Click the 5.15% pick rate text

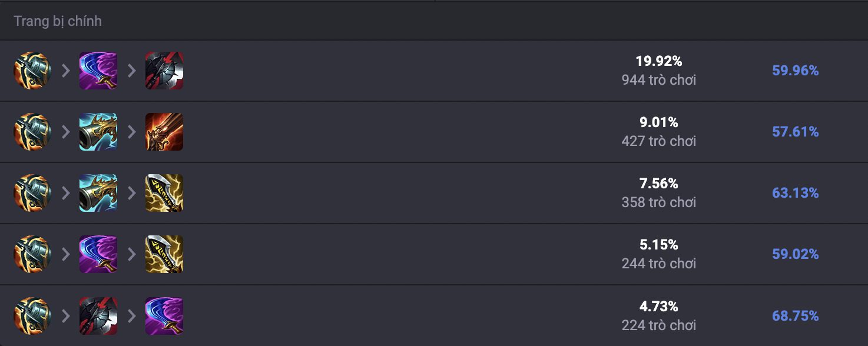[659, 244]
